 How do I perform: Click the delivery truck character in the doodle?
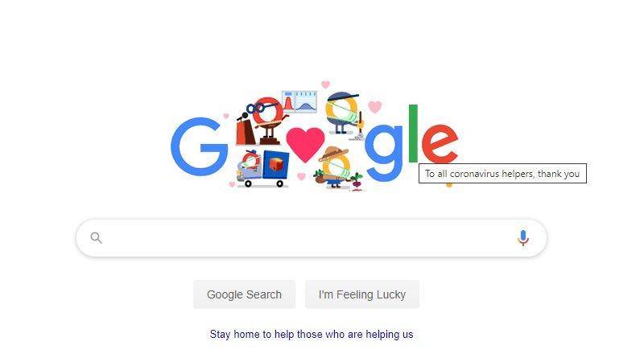click(x=263, y=169)
